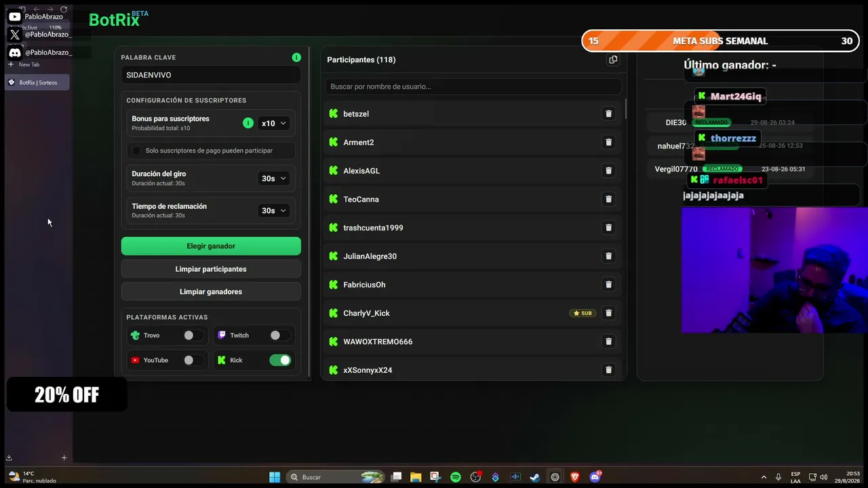The width and height of the screenshot is (868, 488).
Task: Click participant name CharlyV_Kick
Action: 367,313
